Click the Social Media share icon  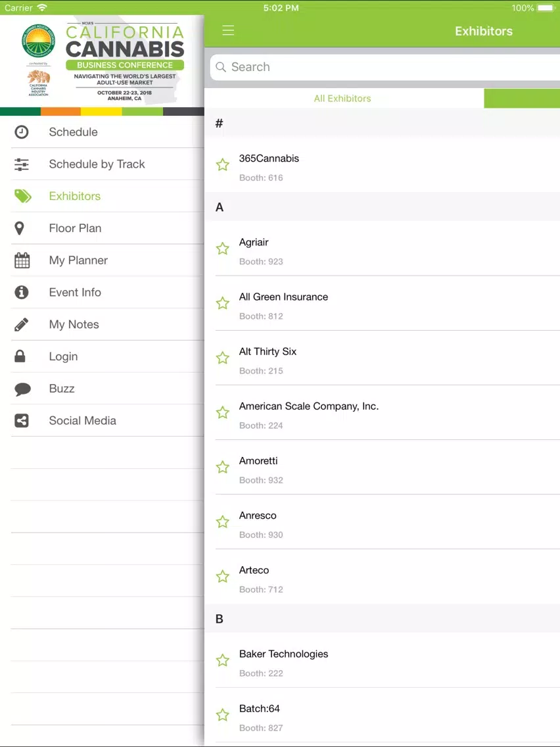[x=22, y=421]
